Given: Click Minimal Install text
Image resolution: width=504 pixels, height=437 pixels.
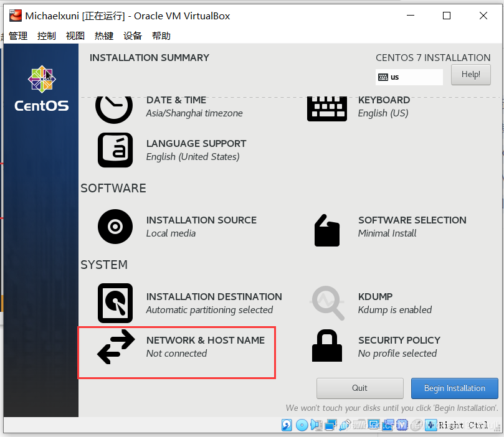Looking at the screenshot, I should tap(387, 233).
